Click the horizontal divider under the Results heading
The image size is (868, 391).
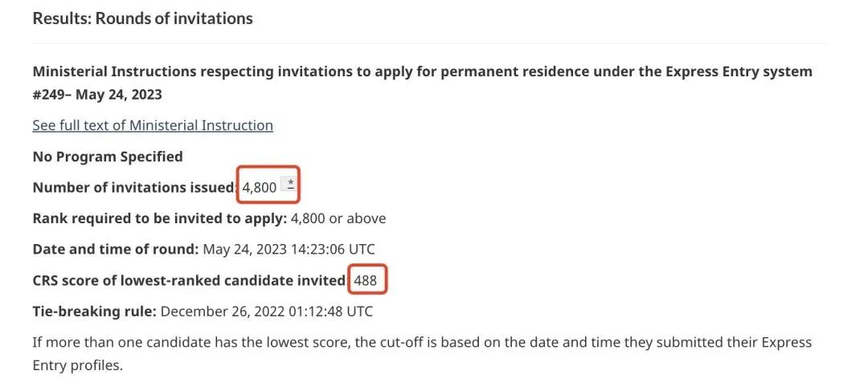coord(429,43)
